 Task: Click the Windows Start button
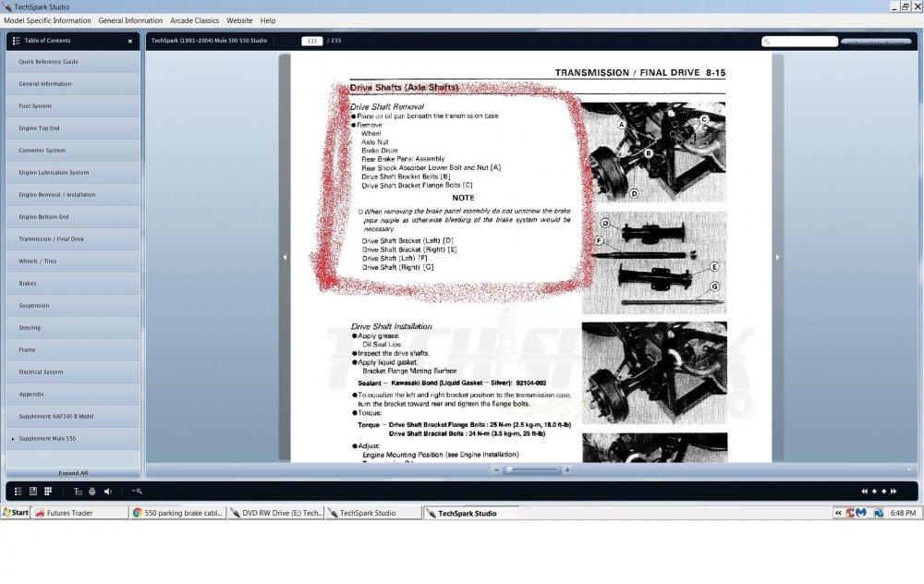pyautogui.click(x=16, y=513)
